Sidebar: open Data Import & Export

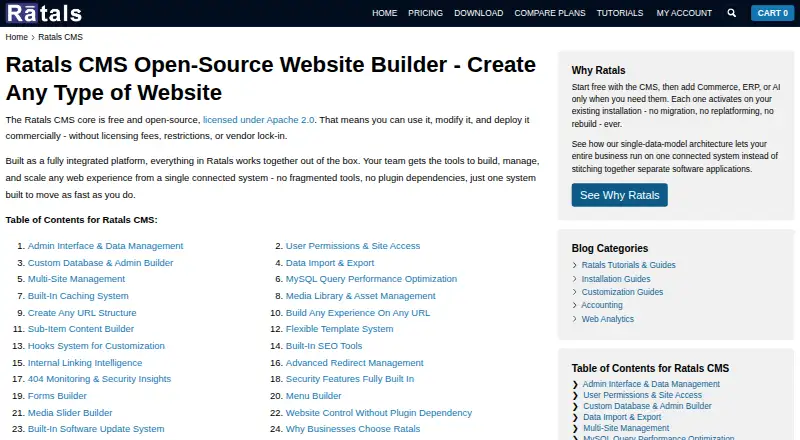[622, 417]
